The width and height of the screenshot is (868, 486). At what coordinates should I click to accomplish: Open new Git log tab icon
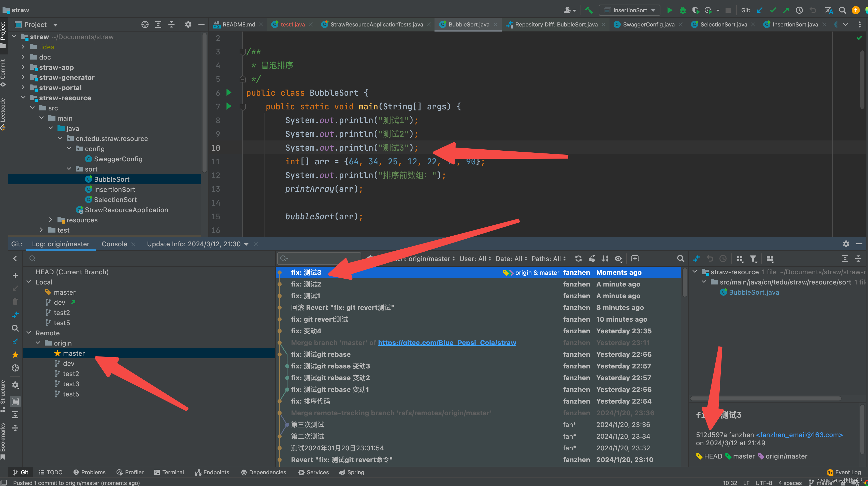pos(635,259)
